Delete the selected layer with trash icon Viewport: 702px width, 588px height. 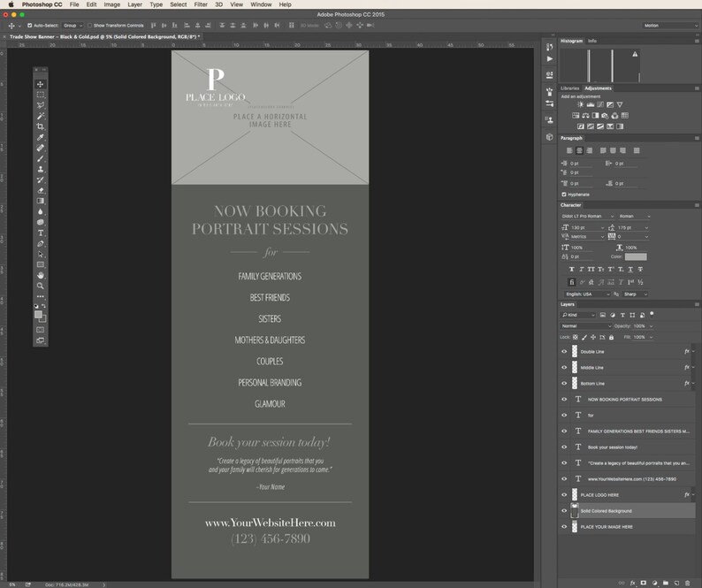point(687,583)
